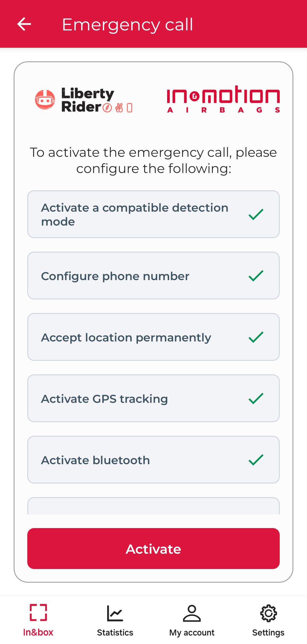The image size is (307, 644).
Task: Tap the phone number green checkmark
Action: pyautogui.click(x=256, y=276)
